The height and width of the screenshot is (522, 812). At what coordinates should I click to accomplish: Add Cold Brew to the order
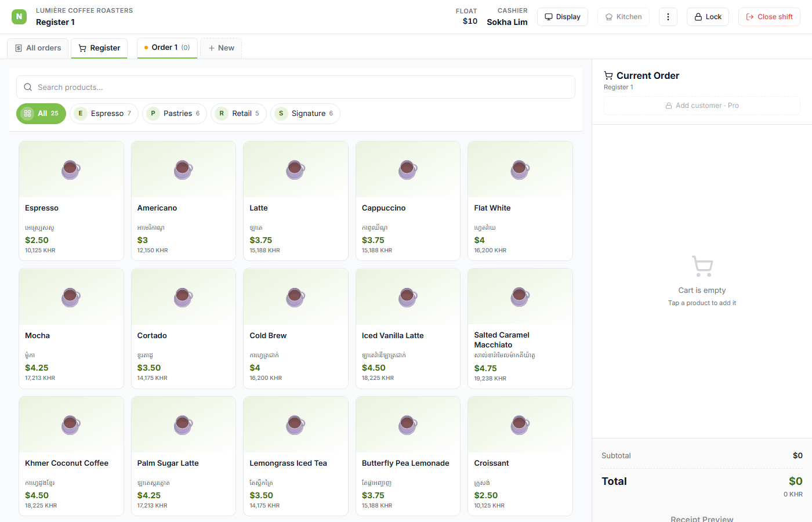tap(296, 328)
